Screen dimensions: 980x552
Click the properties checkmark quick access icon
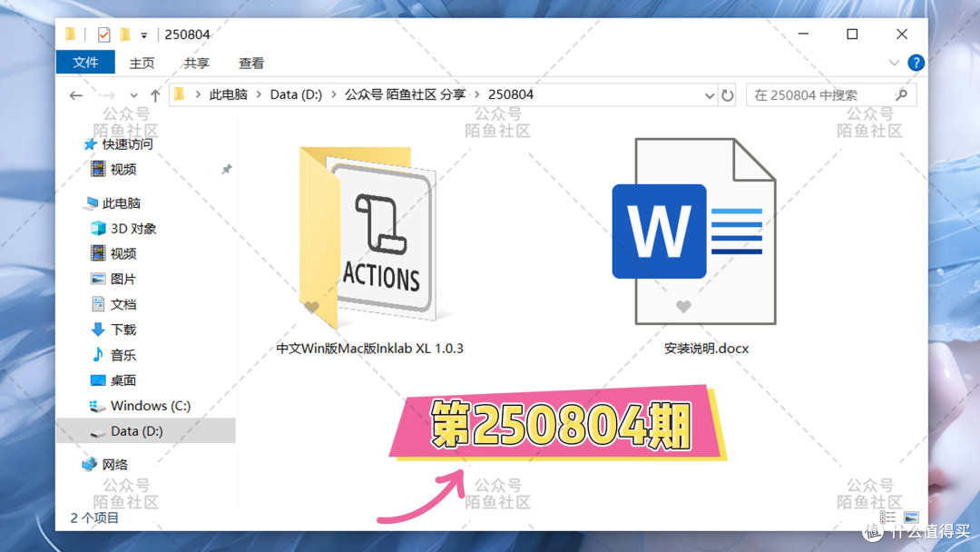(103, 34)
